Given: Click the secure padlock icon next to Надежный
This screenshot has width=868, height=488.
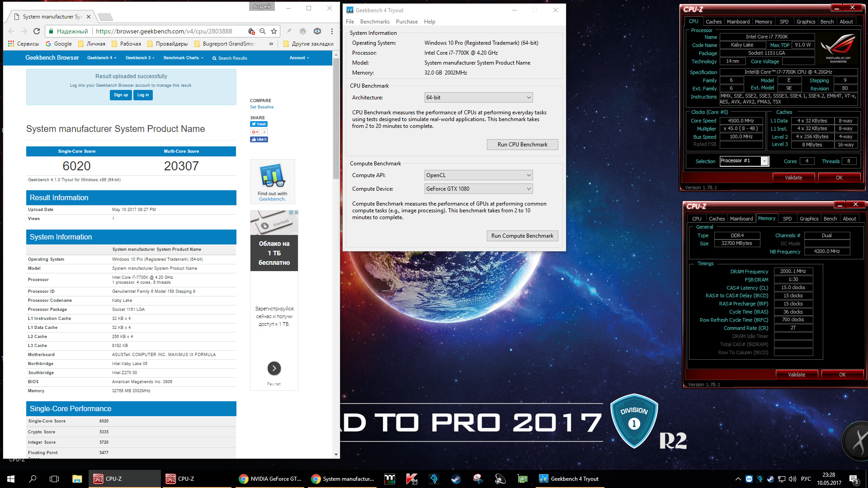Looking at the screenshot, I should point(51,31).
